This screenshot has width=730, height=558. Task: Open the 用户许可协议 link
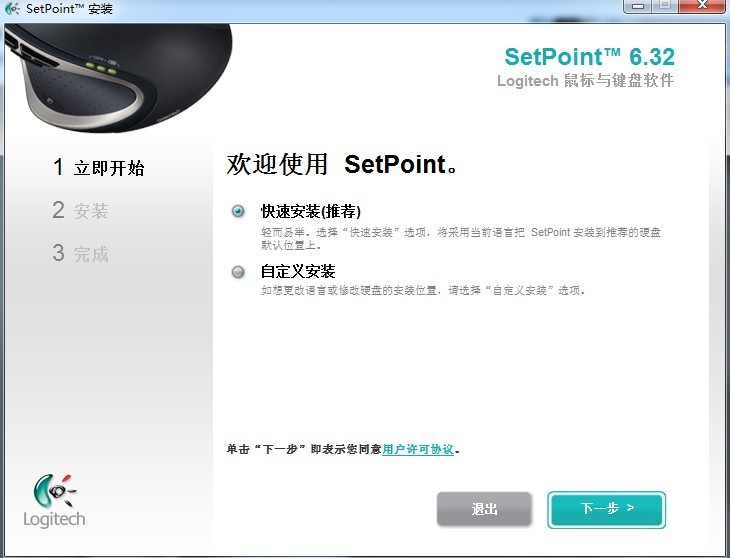418,450
